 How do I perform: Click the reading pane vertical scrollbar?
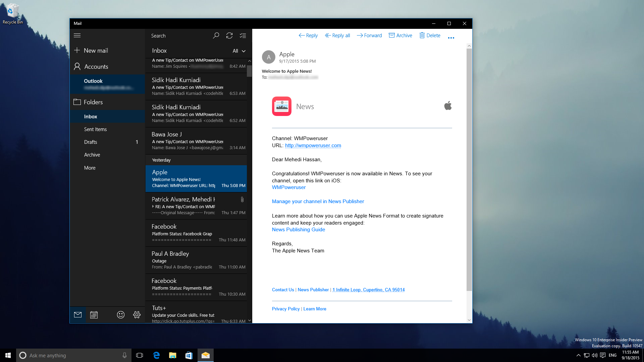pos(469,170)
